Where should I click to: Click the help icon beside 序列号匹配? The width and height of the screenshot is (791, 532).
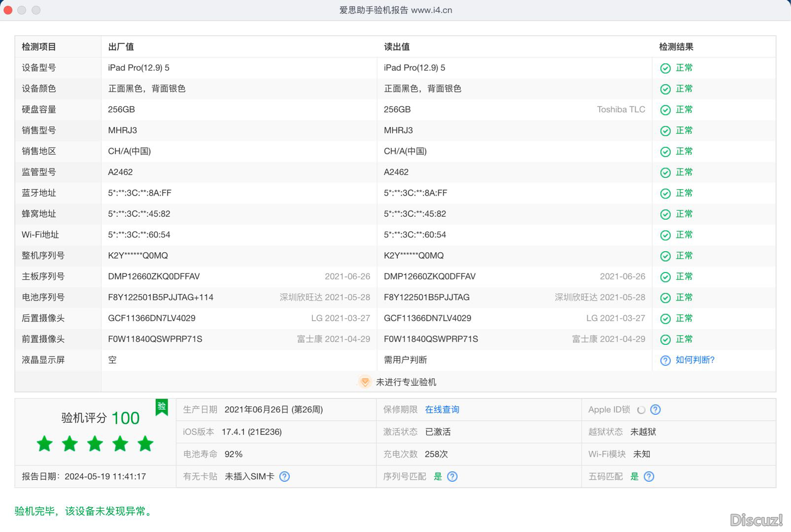[x=452, y=476]
